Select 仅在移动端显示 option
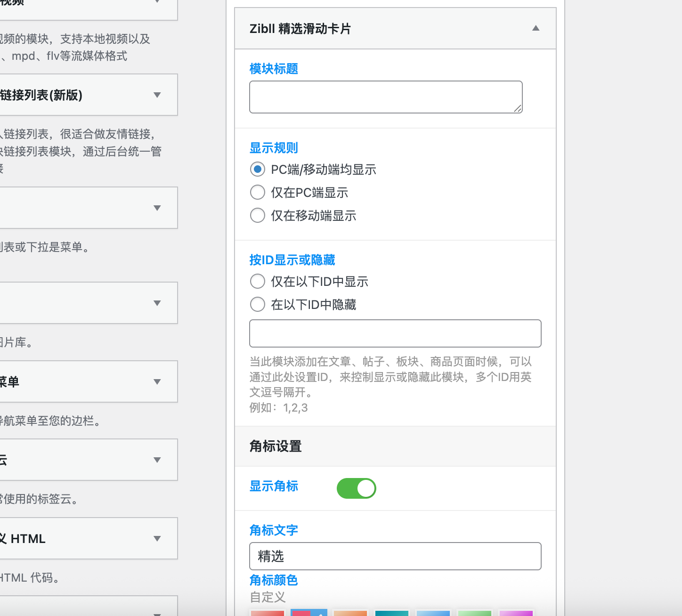The image size is (682, 616). click(258, 215)
